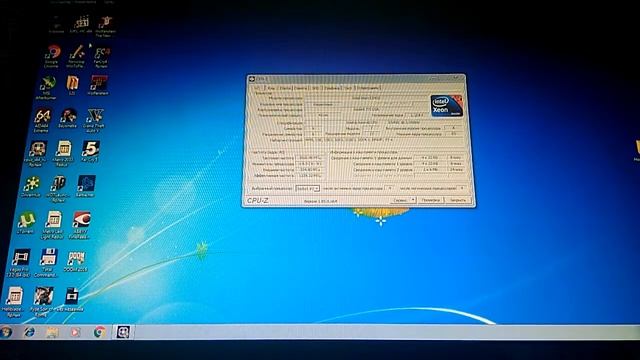Screen dimensions: 640x360
Task: Launch uTorrent from the desktop
Action: click(x=26, y=223)
